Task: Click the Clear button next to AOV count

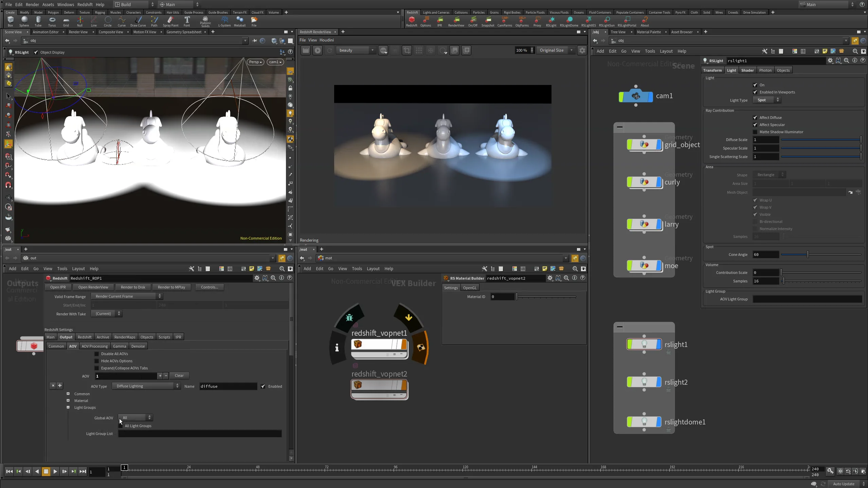Action: coord(179,376)
